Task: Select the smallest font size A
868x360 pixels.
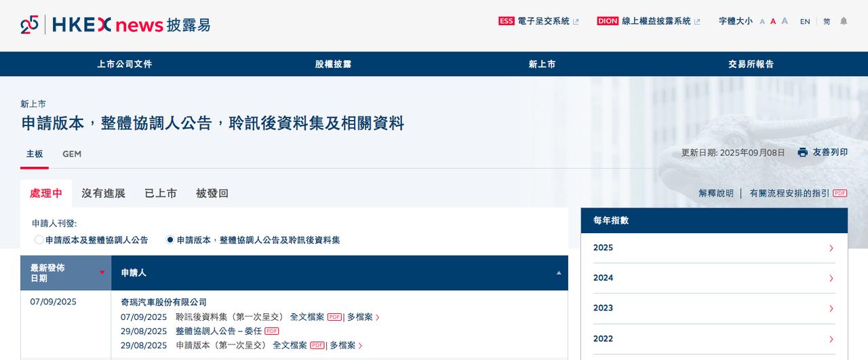Action: 762,22
